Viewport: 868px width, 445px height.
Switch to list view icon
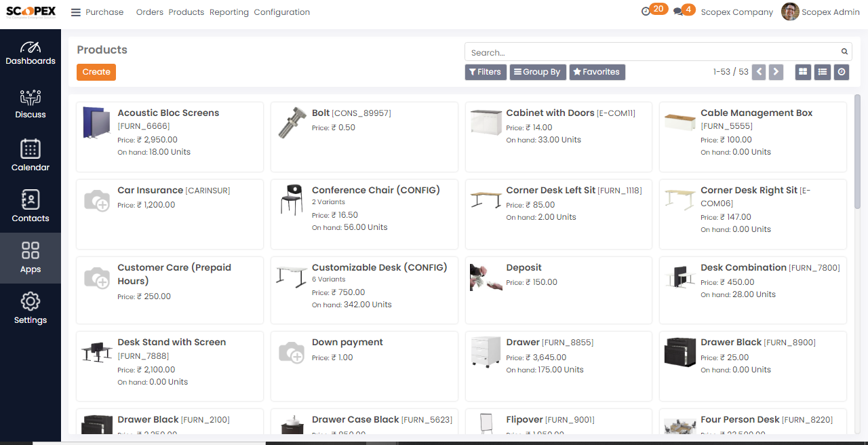(x=822, y=72)
